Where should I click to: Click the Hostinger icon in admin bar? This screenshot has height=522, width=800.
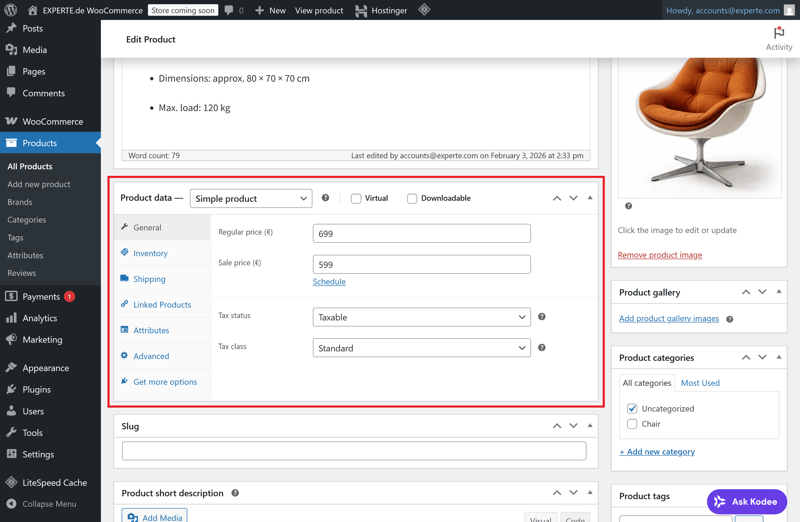tap(361, 10)
